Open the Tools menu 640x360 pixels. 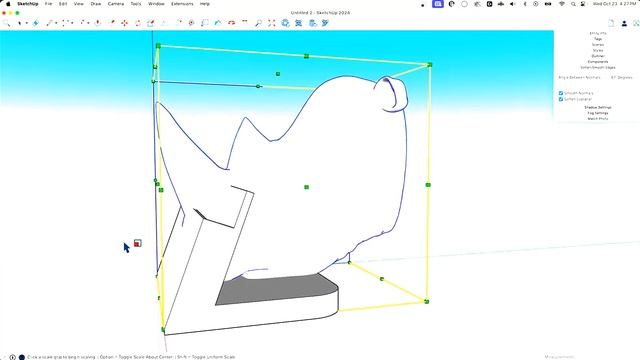(136, 4)
